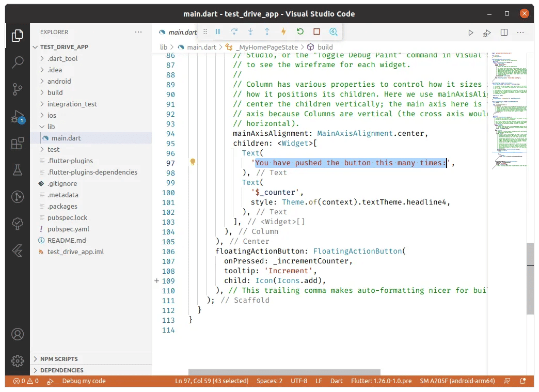Open main.dart in the file tree
Viewport: 539px width, 392px height.
pyautogui.click(x=91, y=138)
